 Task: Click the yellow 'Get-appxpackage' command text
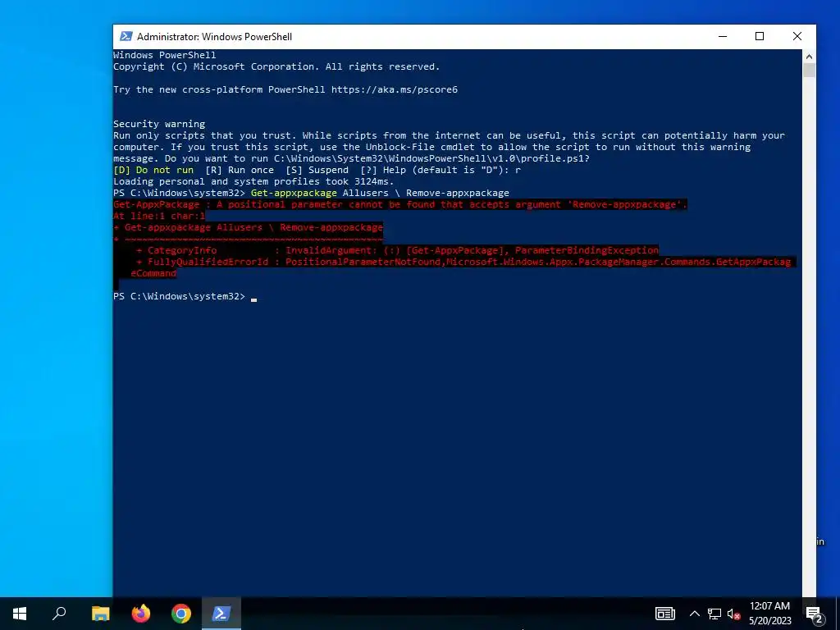294,193
